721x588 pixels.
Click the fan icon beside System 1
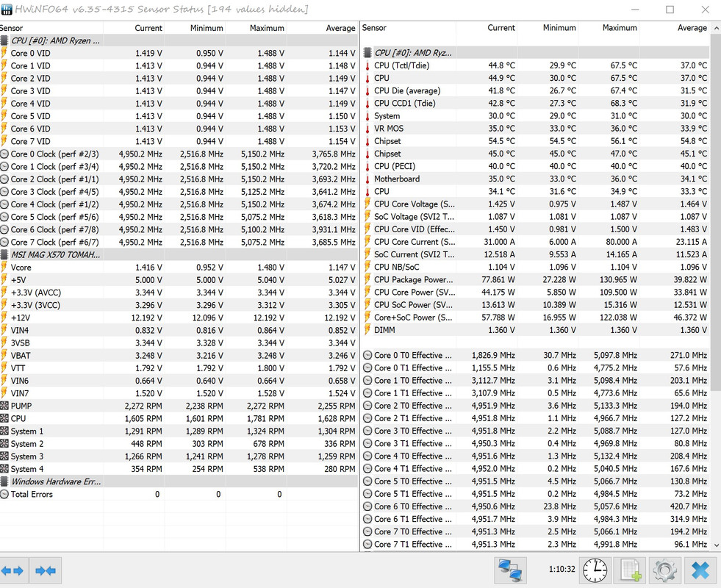(x=4, y=431)
